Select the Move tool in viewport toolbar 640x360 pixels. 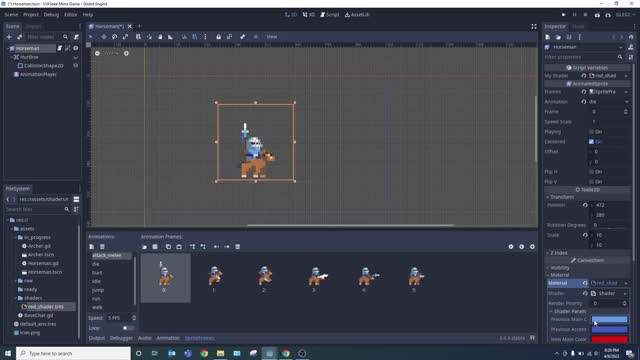coord(104,37)
